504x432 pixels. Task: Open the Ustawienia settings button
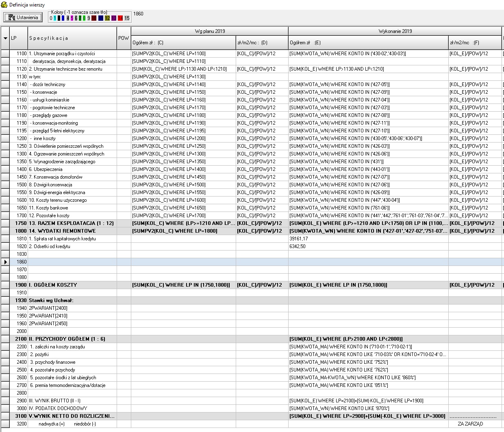tap(23, 17)
